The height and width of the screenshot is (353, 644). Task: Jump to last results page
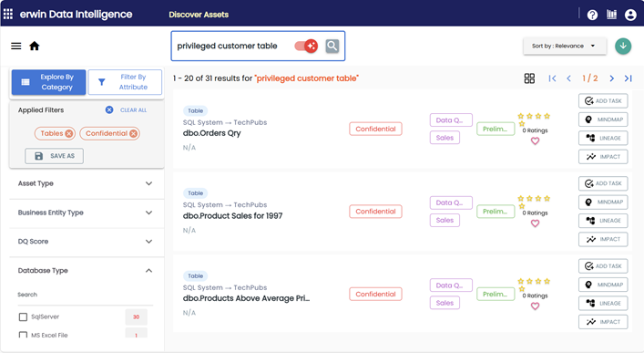628,78
